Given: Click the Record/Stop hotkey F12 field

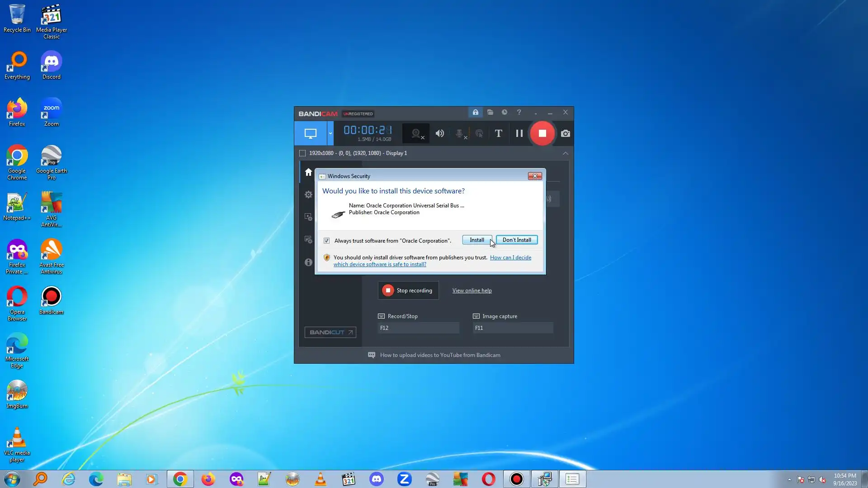Looking at the screenshot, I should pyautogui.click(x=418, y=328).
